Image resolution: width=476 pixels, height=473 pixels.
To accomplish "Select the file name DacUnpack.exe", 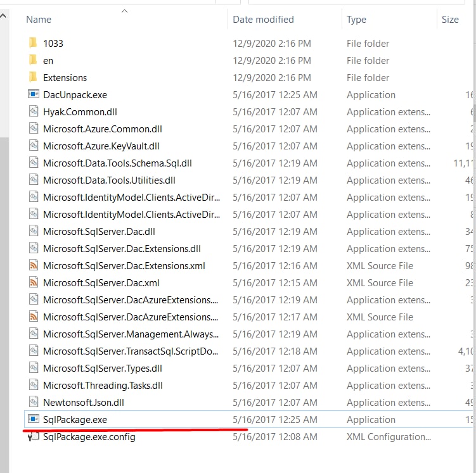I will tap(75, 94).
